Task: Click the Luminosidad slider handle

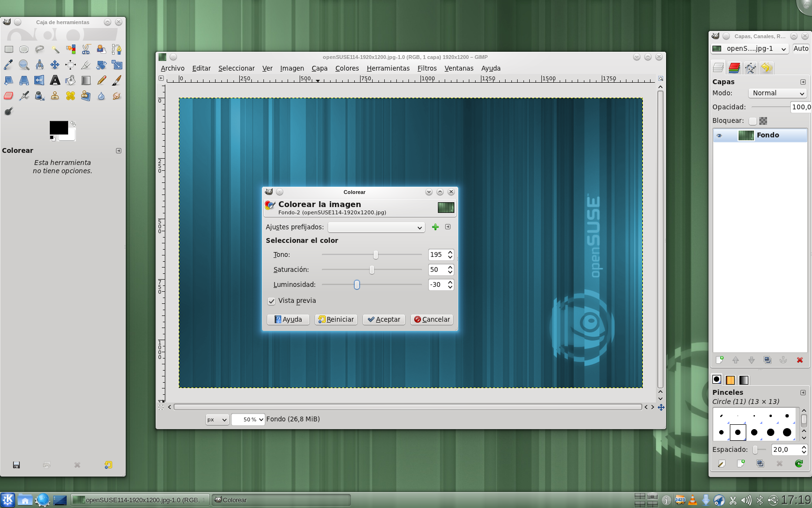Action: coord(357,285)
